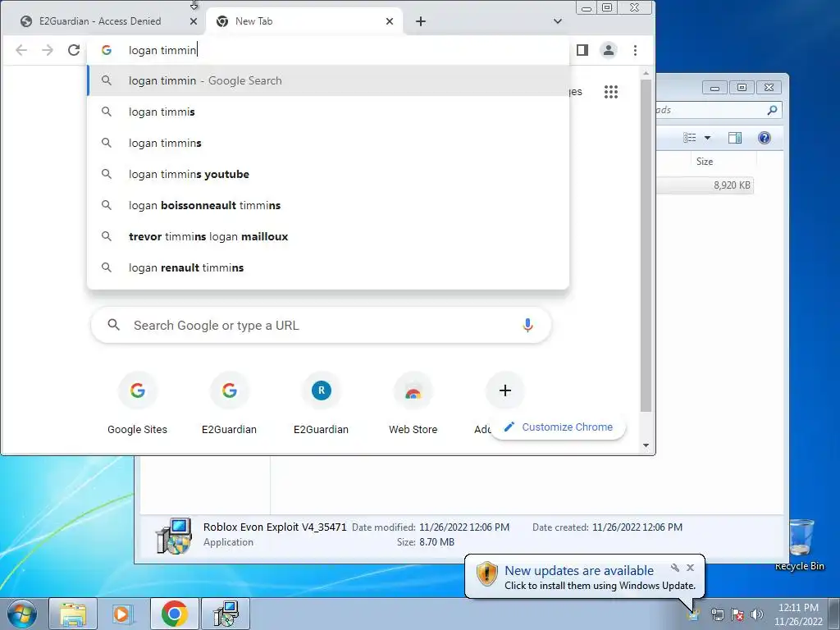Click Customize Chrome button
Screen dimensions: 840x630
pyautogui.click(x=558, y=427)
